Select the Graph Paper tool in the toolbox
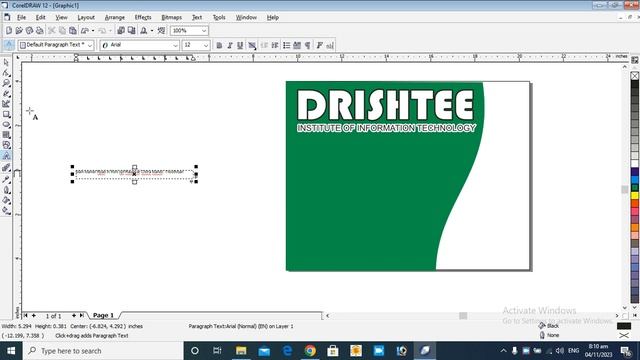This screenshot has height=360, width=640. (6, 135)
